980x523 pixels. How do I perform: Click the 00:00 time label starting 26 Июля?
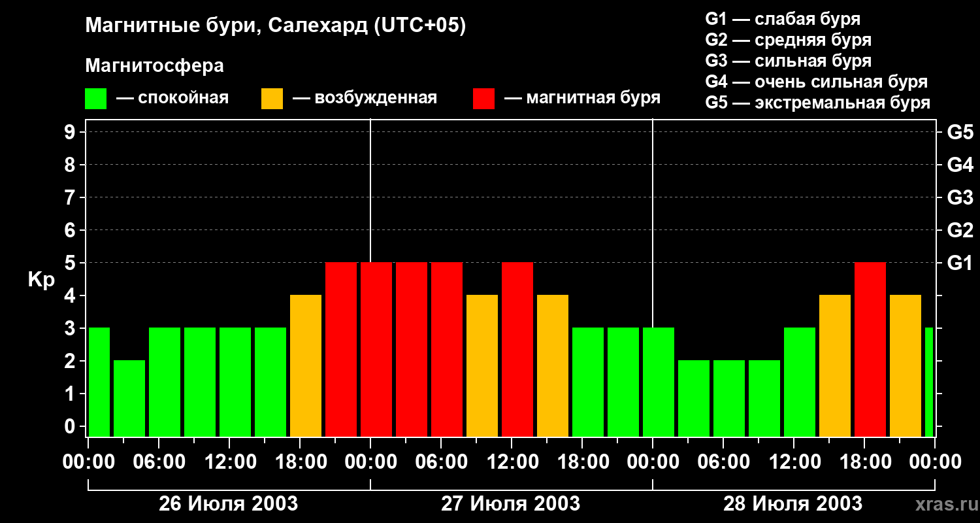89,462
